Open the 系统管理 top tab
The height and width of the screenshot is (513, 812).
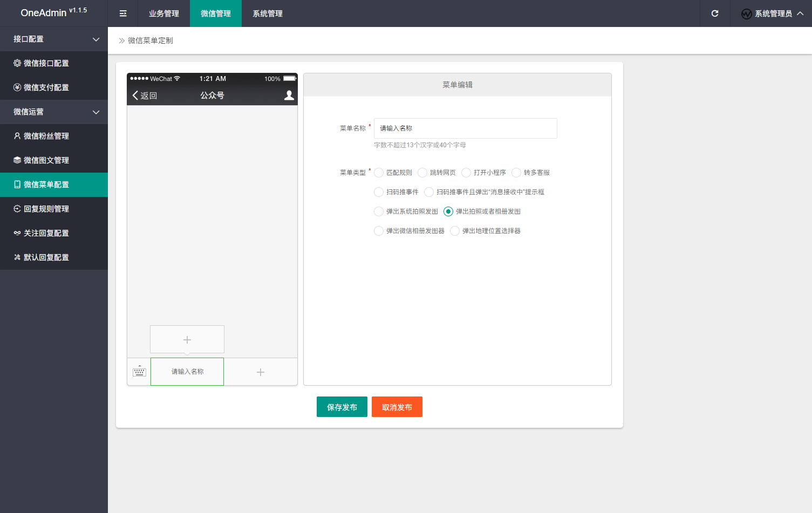click(x=268, y=13)
